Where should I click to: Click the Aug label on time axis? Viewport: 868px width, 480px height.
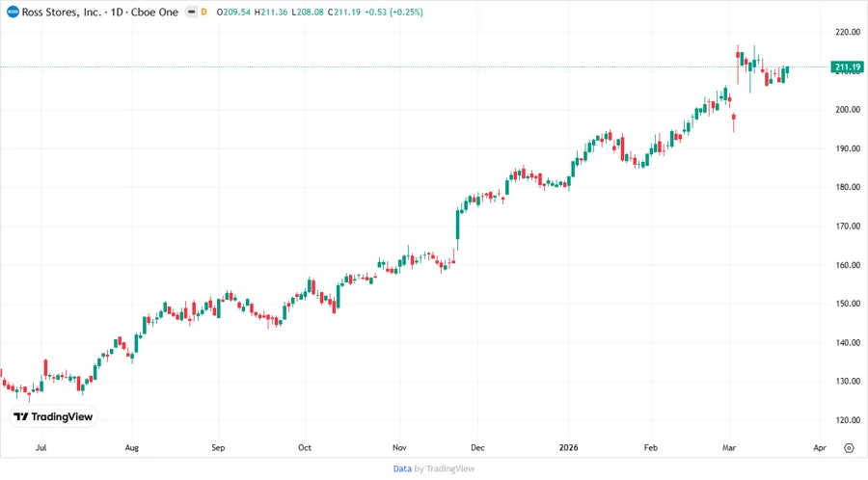[x=132, y=447]
